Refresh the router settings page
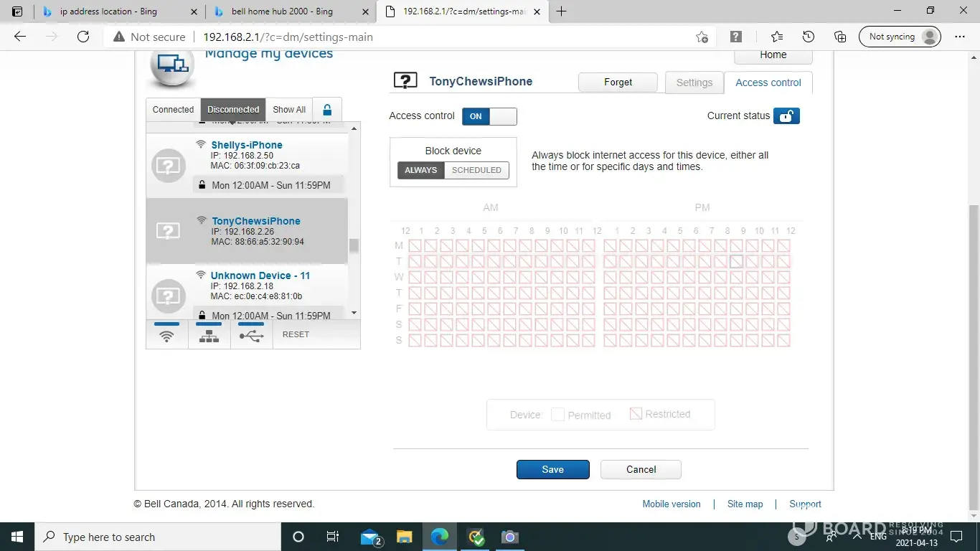Screen dimensions: 980x551 tap(83, 37)
